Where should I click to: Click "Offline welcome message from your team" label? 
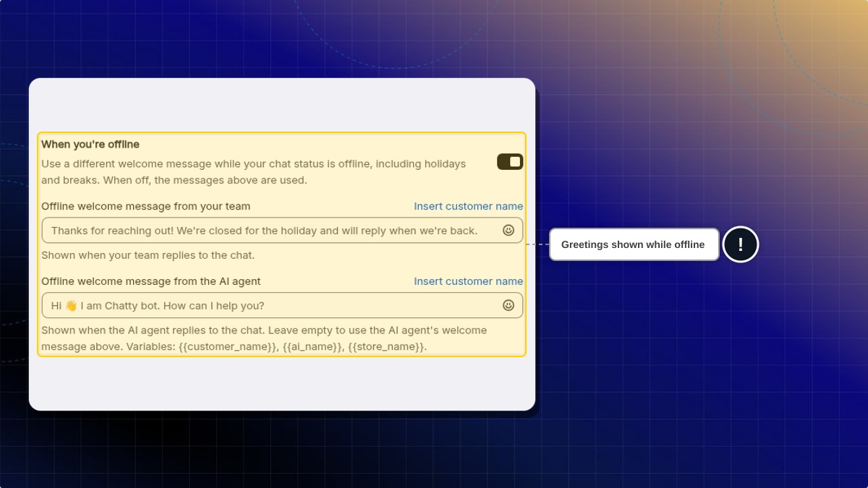(146, 206)
